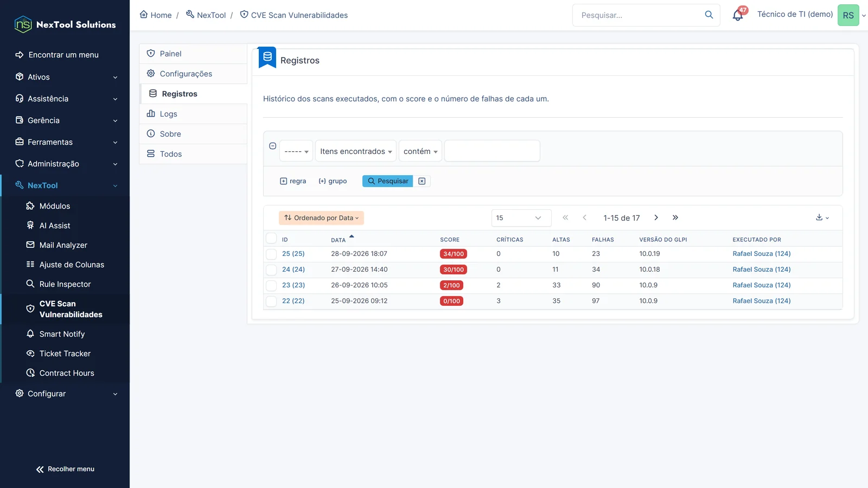Click the Sobre info icon
The height and width of the screenshot is (488, 868).
(151, 134)
